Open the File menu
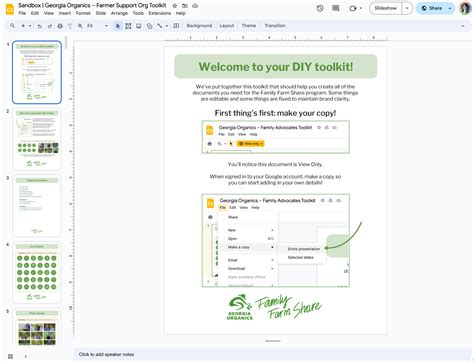Image resolution: width=474 pixels, height=362 pixels. coord(22,13)
